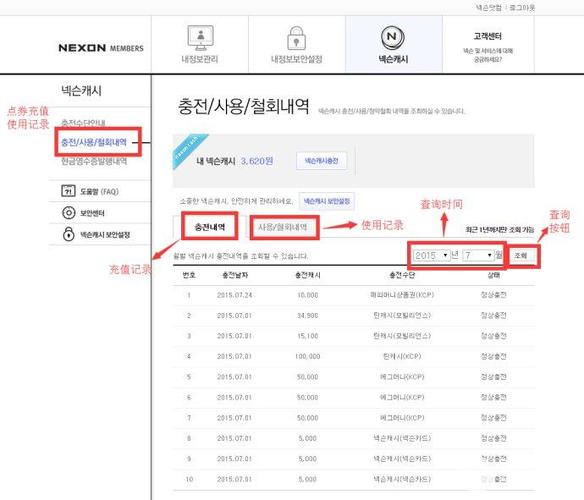
Task: Switch to the 충전내역 tab
Action: coord(210,227)
